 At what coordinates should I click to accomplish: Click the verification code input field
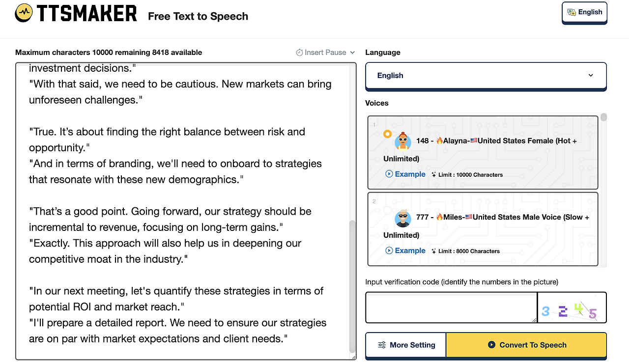[451, 308]
